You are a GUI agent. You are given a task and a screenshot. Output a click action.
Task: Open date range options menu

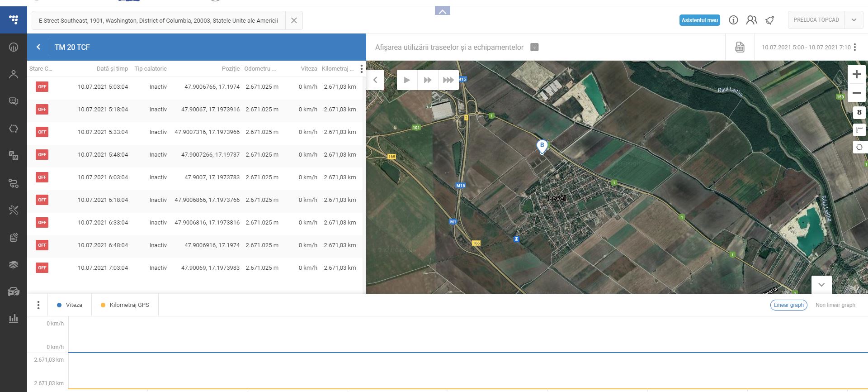click(x=855, y=47)
